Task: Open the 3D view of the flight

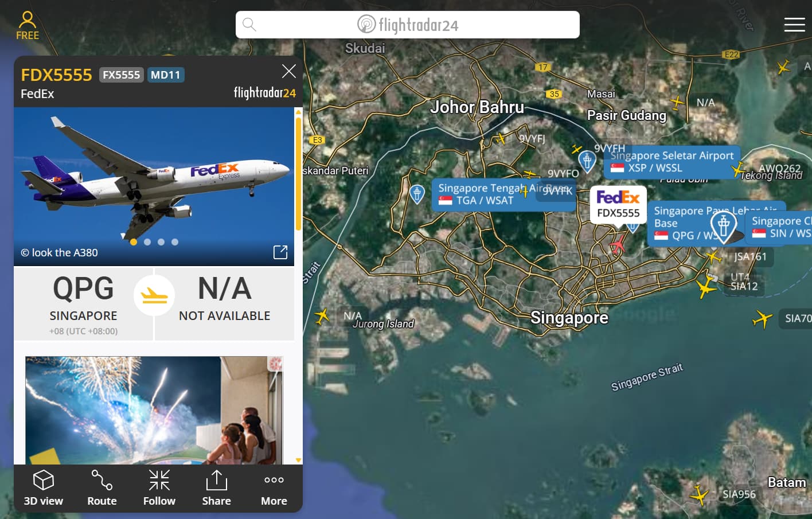Action: (x=43, y=489)
